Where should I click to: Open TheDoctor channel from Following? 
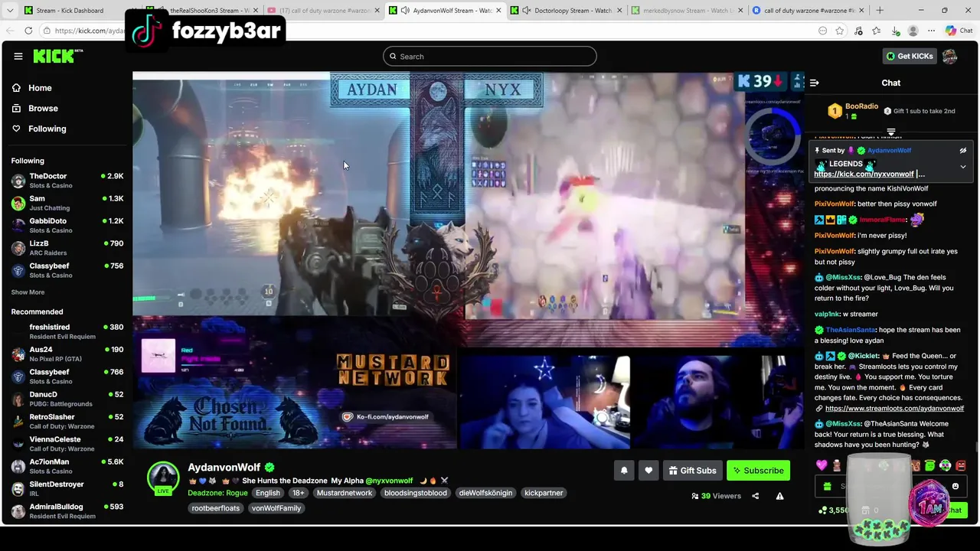[x=67, y=181]
